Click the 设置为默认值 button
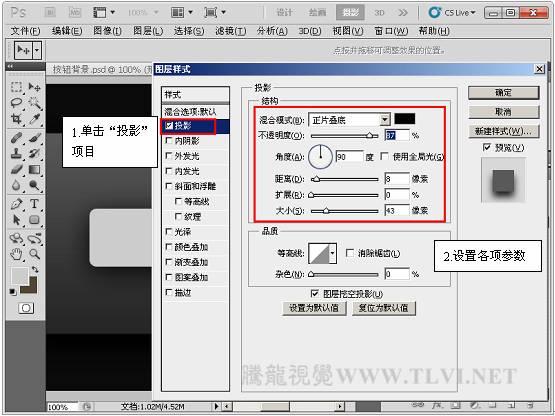Viewport: 555px width, 416px height. 314,308
